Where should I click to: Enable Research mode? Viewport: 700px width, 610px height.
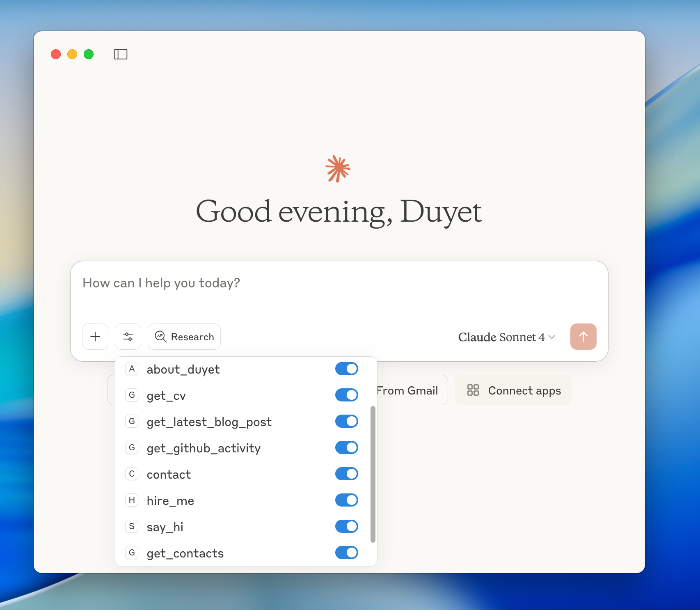coord(184,337)
